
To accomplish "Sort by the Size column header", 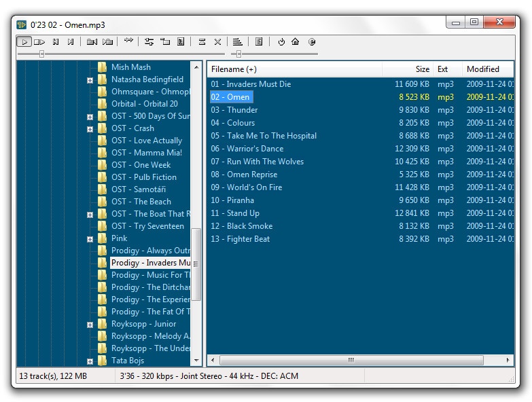I will (407, 69).
